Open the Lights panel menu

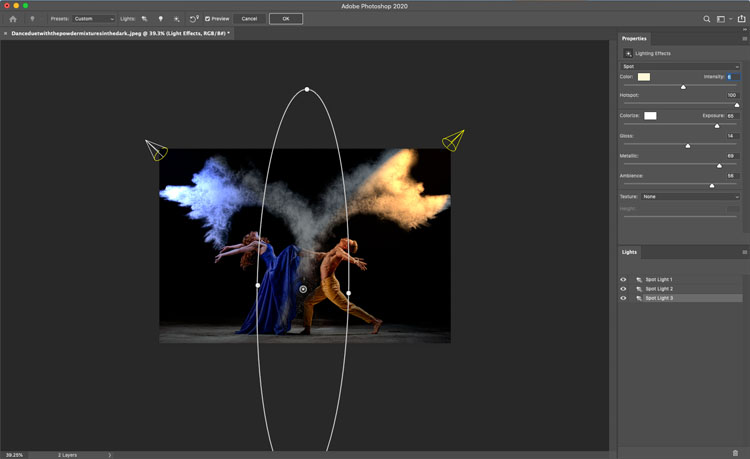coord(744,252)
